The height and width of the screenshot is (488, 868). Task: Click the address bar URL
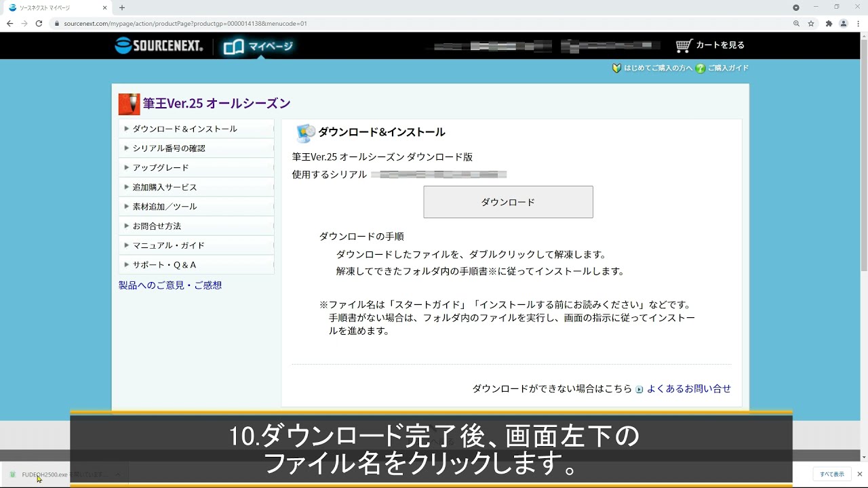click(185, 24)
